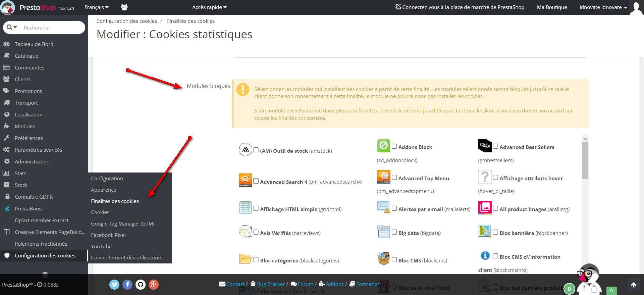Click the Stats bar chart icon
The height and width of the screenshot is (295, 644).
pos(6,173)
